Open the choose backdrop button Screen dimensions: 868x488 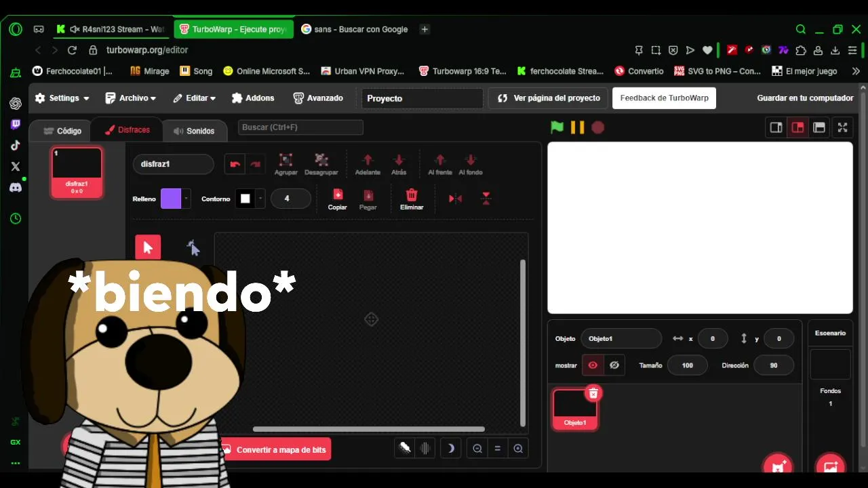830,466
